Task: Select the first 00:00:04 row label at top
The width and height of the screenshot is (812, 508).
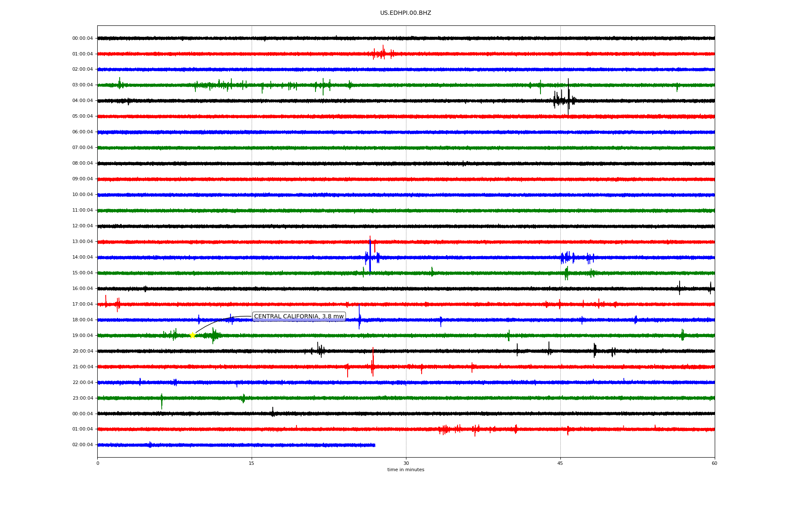Action: point(82,38)
